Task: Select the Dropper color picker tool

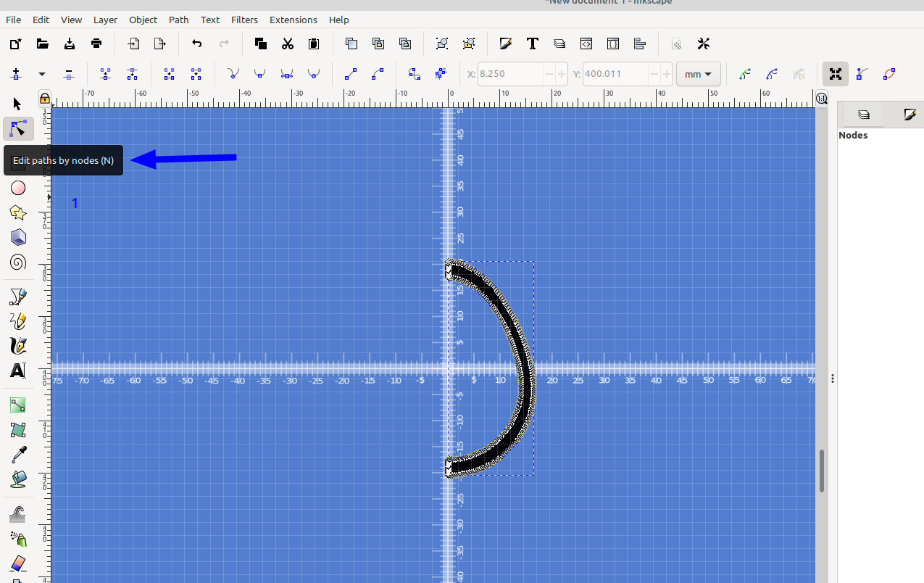Action: (x=18, y=455)
